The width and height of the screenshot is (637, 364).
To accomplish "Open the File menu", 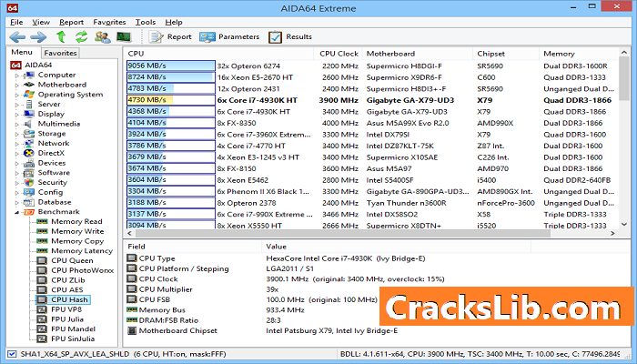I will 16,23.
